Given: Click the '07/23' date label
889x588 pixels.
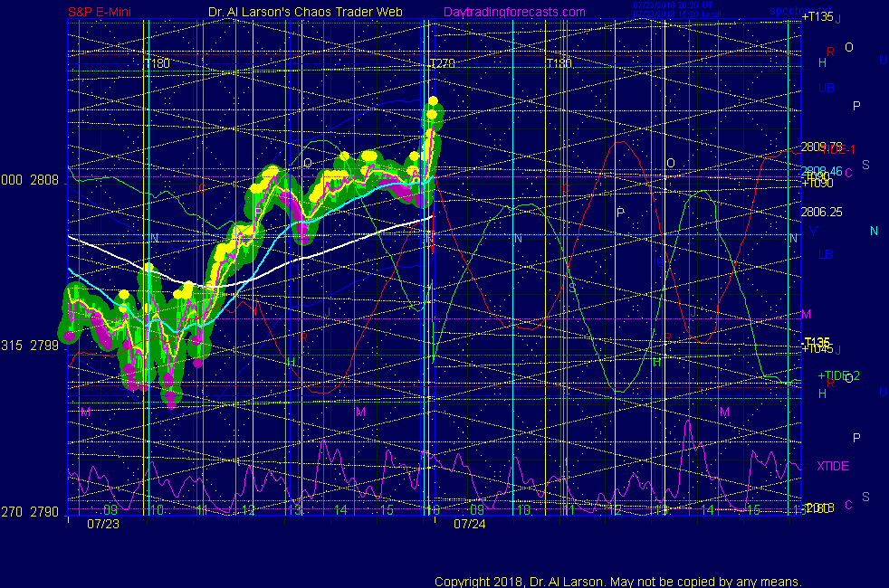Looking at the screenshot, I should coord(103,524).
